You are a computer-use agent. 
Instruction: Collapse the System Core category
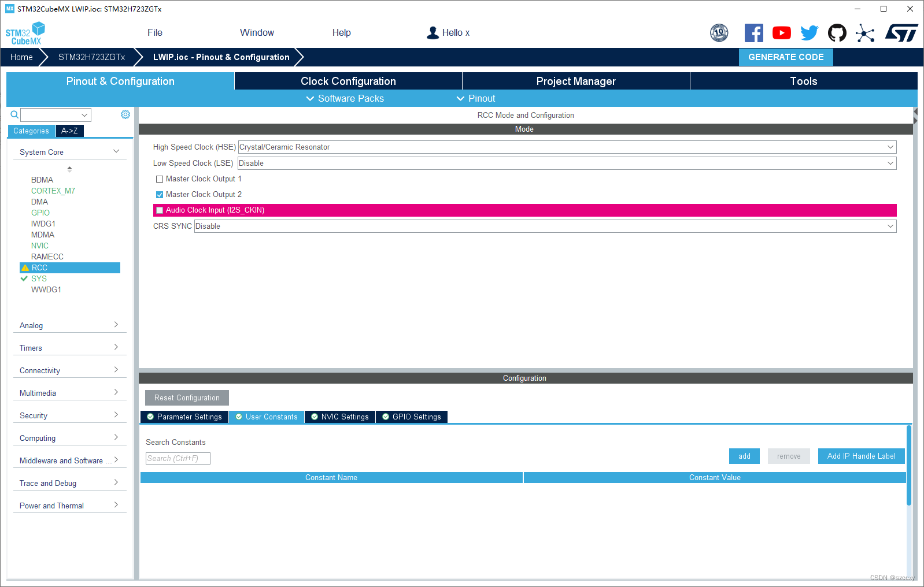point(69,152)
